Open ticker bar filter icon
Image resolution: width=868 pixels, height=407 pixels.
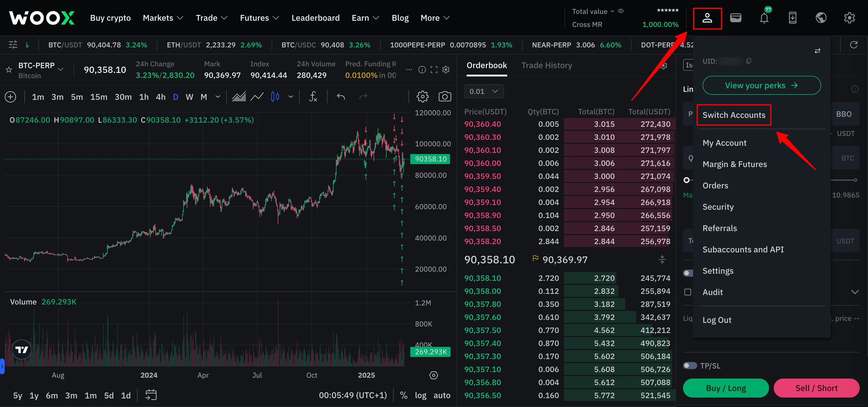[x=13, y=45]
